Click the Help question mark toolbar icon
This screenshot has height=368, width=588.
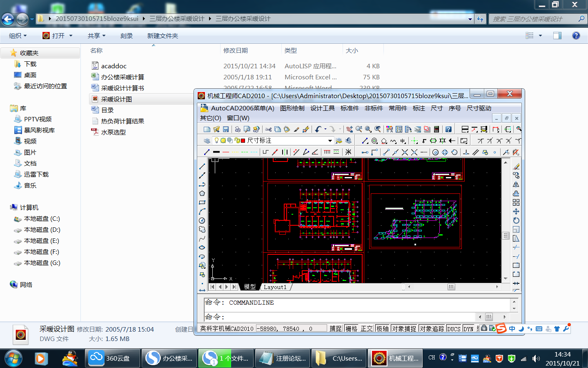click(448, 129)
